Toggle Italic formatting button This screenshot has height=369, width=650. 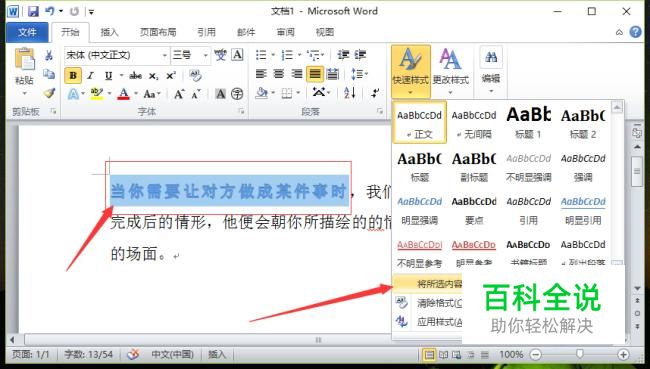90,75
